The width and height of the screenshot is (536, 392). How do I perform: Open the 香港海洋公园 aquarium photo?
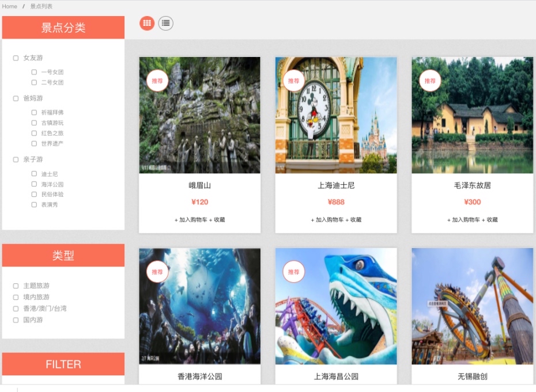pos(199,306)
